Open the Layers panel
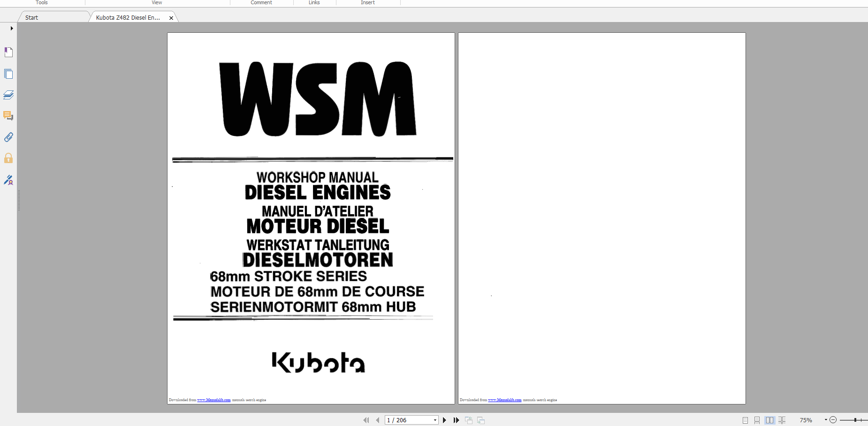The image size is (868, 426). pos(8,95)
